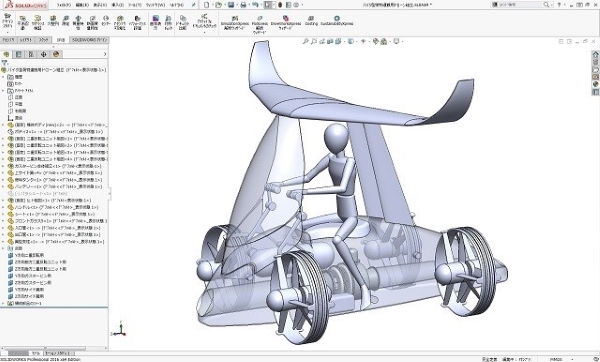Switch to the ConfigurationManager tab icon

tap(31, 54)
